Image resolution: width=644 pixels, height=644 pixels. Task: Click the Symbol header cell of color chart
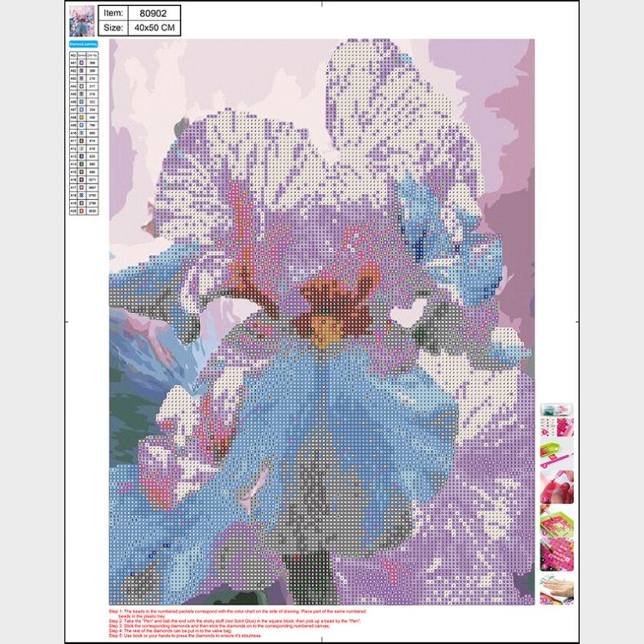click(82, 55)
